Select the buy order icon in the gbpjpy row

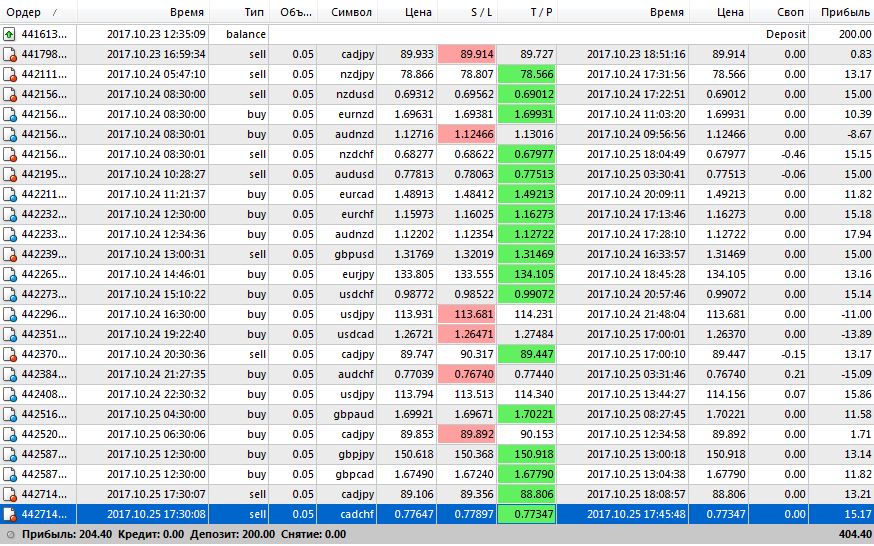9,455
